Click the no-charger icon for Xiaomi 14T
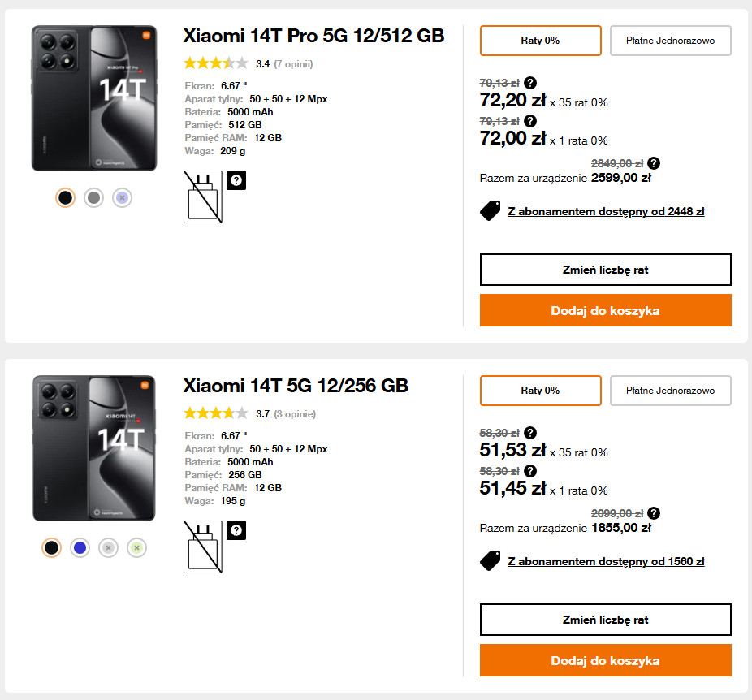Viewport: 752px width, 700px height. [202, 547]
